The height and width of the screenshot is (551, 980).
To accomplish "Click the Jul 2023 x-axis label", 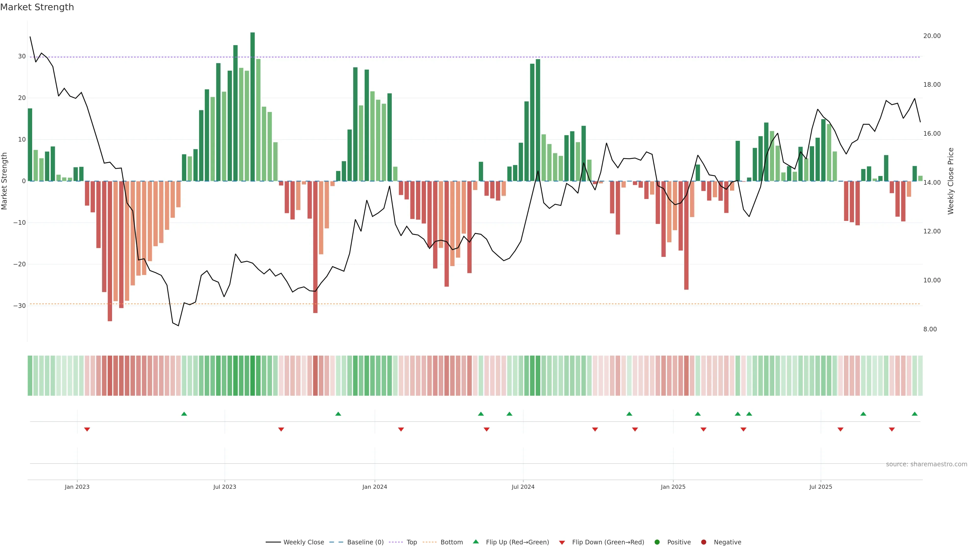I will point(225,487).
